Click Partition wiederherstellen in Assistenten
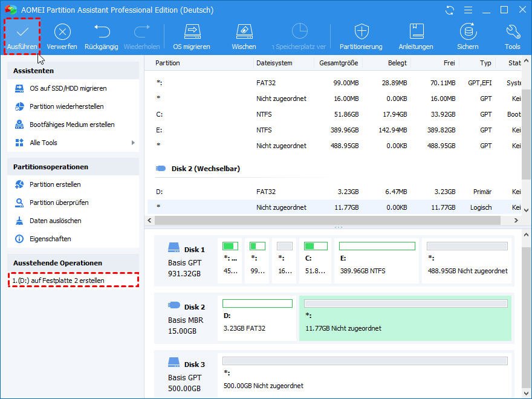Screen dimensions: 532x399 coord(66,106)
